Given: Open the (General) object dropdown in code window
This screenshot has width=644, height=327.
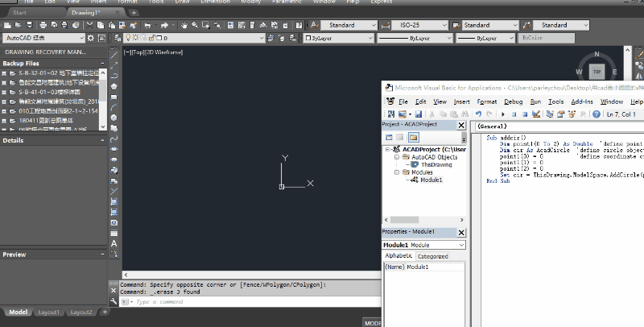Looking at the screenshot, I should point(559,126).
